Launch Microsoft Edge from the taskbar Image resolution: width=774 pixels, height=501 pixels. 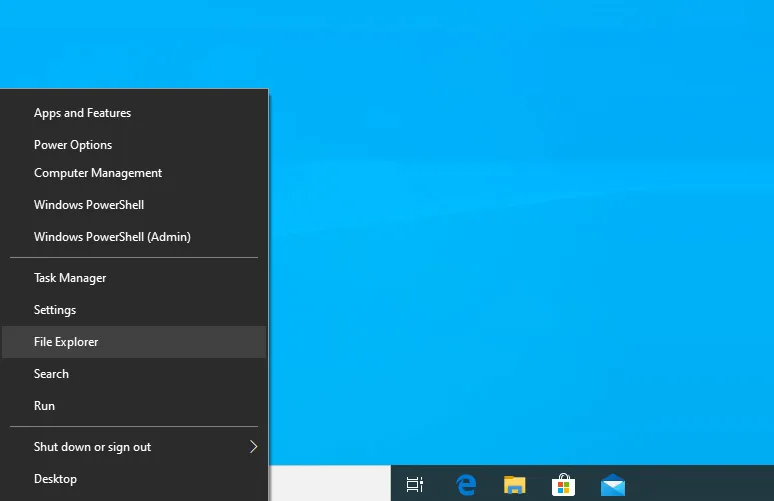[466, 484]
